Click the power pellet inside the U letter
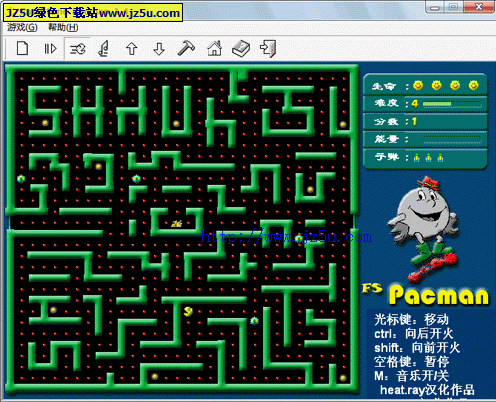The height and width of the screenshot is (402, 496). coord(176,124)
